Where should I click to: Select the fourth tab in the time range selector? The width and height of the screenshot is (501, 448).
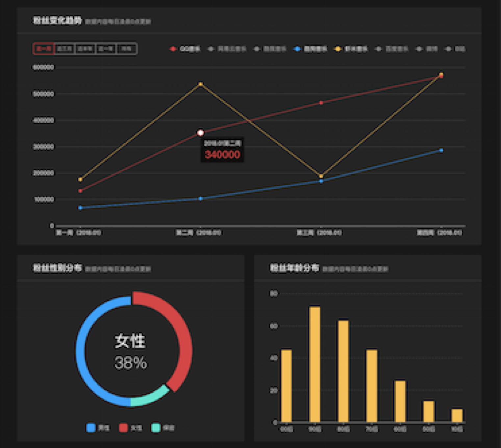tap(106, 49)
